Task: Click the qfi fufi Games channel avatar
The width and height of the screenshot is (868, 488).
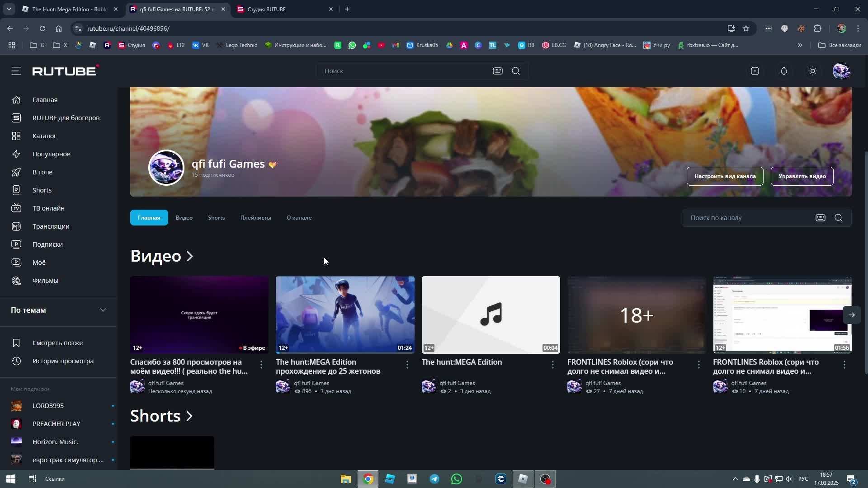Action: [166, 168]
